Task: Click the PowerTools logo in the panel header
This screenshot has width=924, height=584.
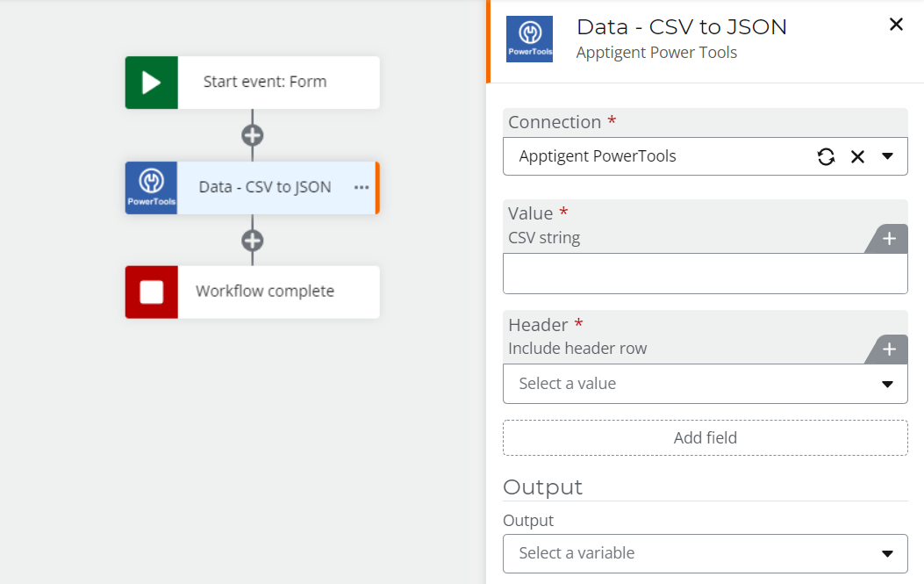Action: pos(529,39)
